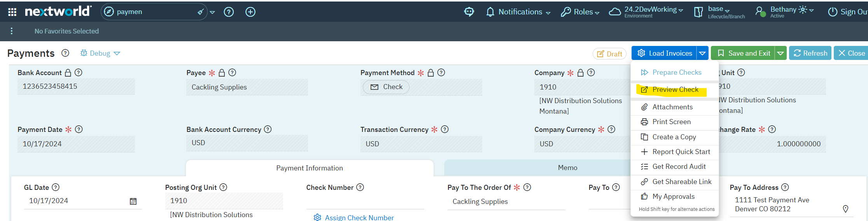
Task: Click the favorites three-dot menu icon
Action: click(x=12, y=31)
